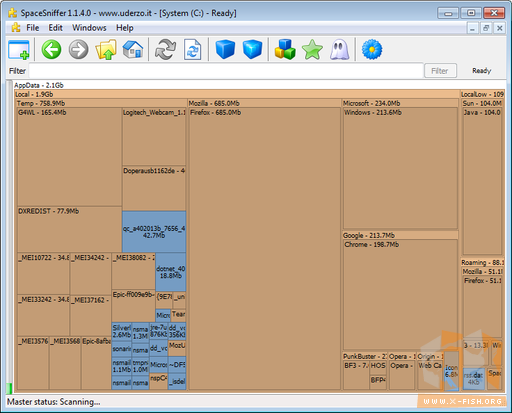
Task: Minimize the inner child window
Action: pyautogui.click(x=472, y=28)
